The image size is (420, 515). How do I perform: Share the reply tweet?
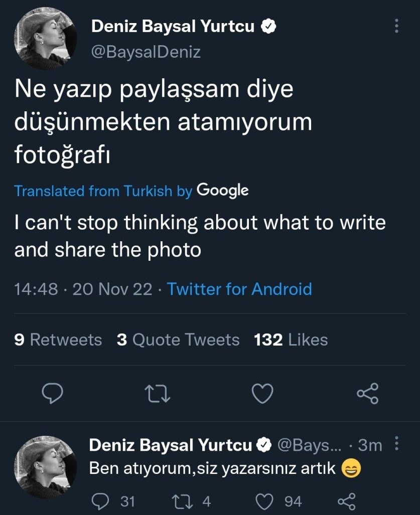click(x=346, y=501)
